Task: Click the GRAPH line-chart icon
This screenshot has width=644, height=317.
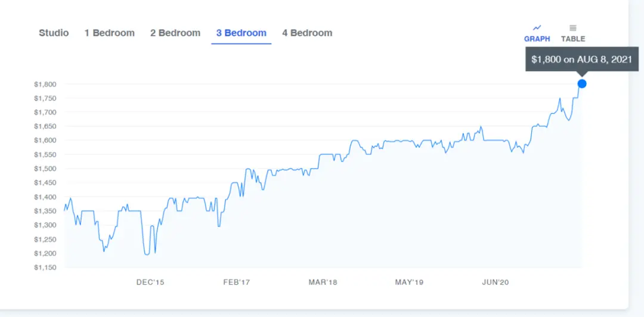Action: (537, 28)
